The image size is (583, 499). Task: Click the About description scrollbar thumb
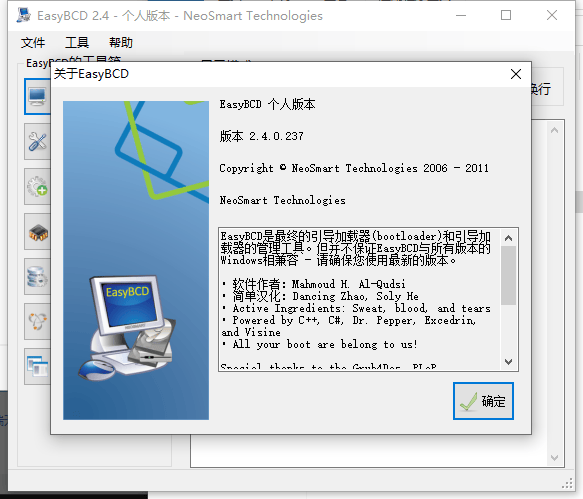(x=508, y=275)
